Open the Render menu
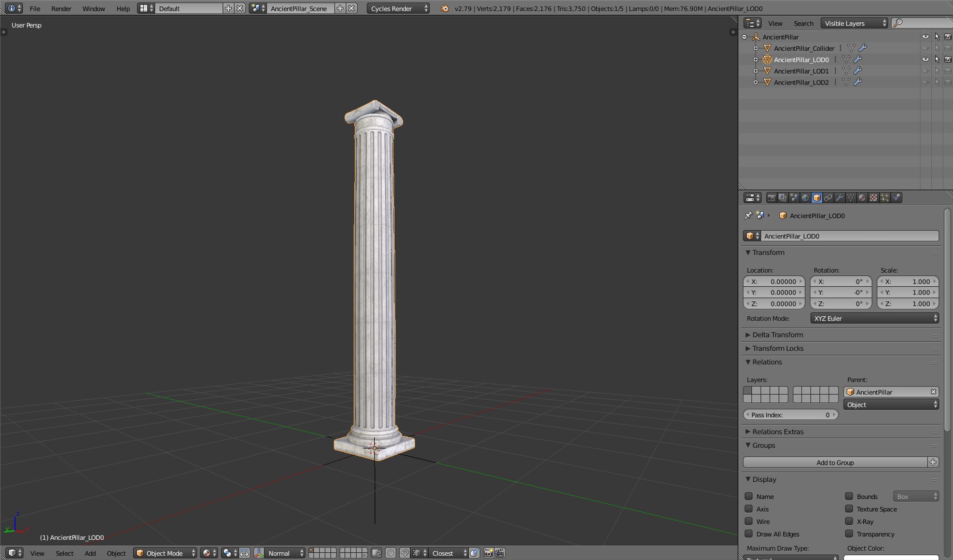The image size is (953, 560). pos(61,8)
